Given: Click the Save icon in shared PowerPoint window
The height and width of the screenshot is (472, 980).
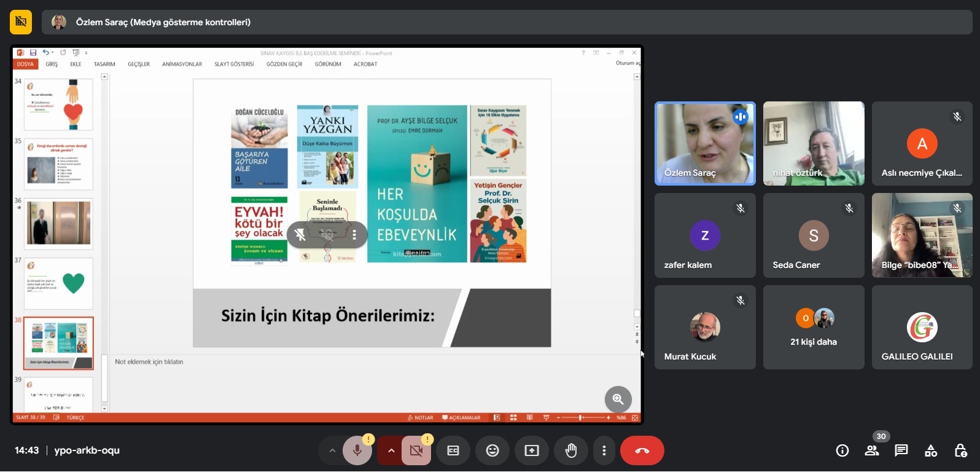Looking at the screenshot, I should coord(33,53).
